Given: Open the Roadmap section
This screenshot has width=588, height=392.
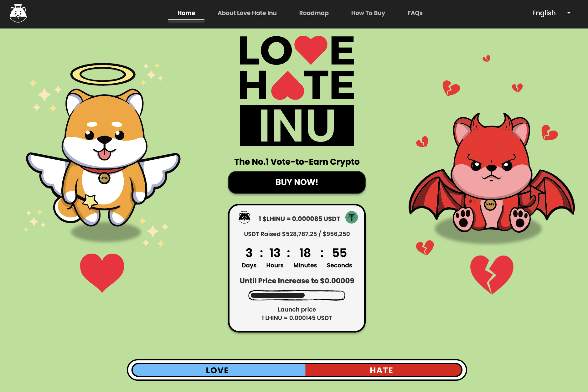Looking at the screenshot, I should point(314,13).
